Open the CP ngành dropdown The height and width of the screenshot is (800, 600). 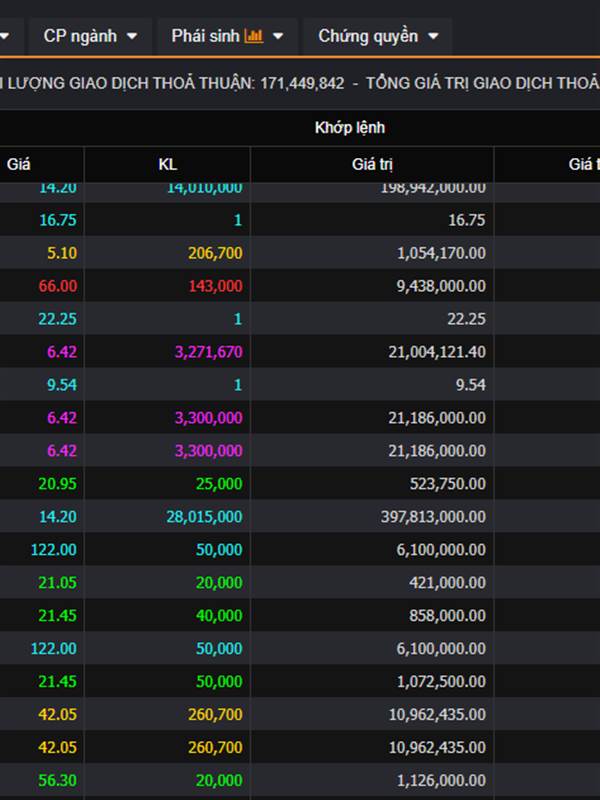pyautogui.click(x=90, y=36)
